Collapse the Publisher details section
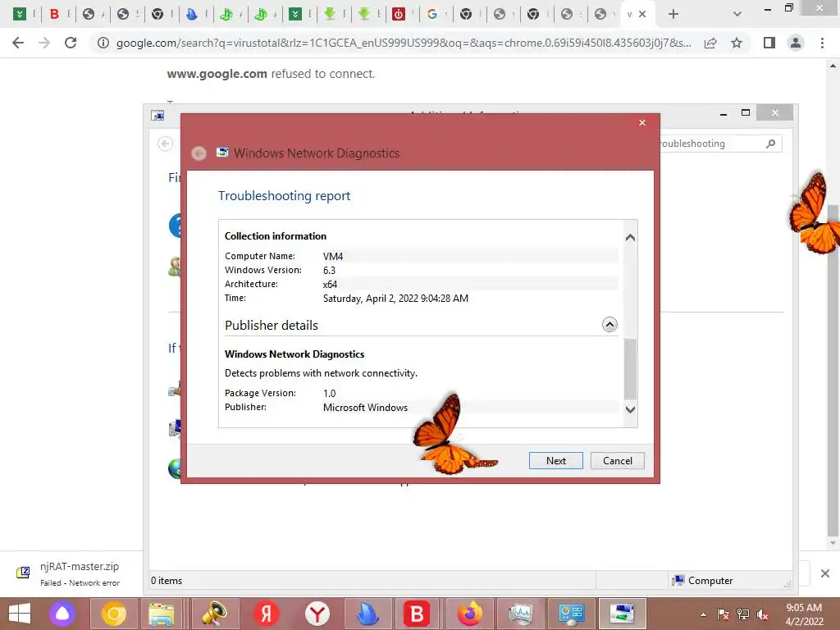The height and width of the screenshot is (630, 840). coord(609,325)
